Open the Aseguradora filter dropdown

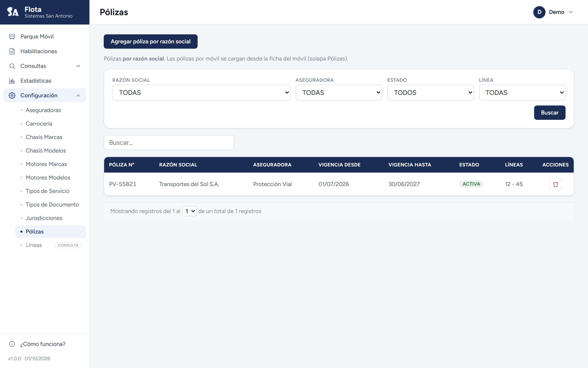pos(339,92)
